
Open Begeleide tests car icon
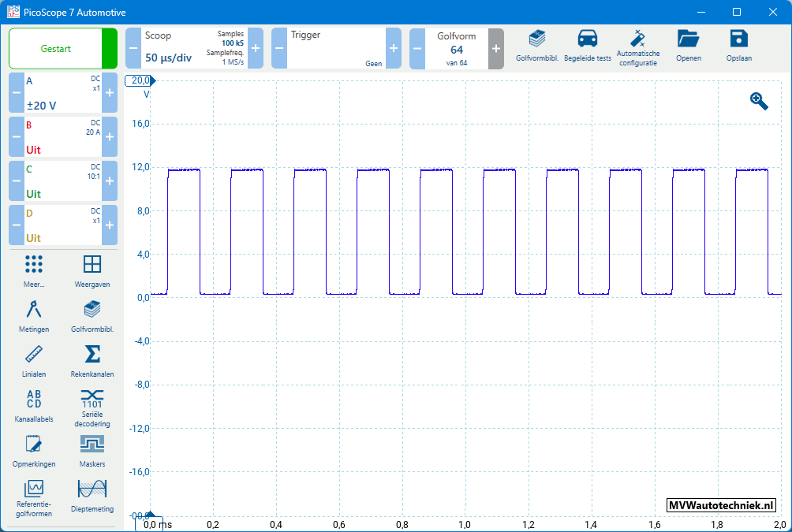coord(587,44)
